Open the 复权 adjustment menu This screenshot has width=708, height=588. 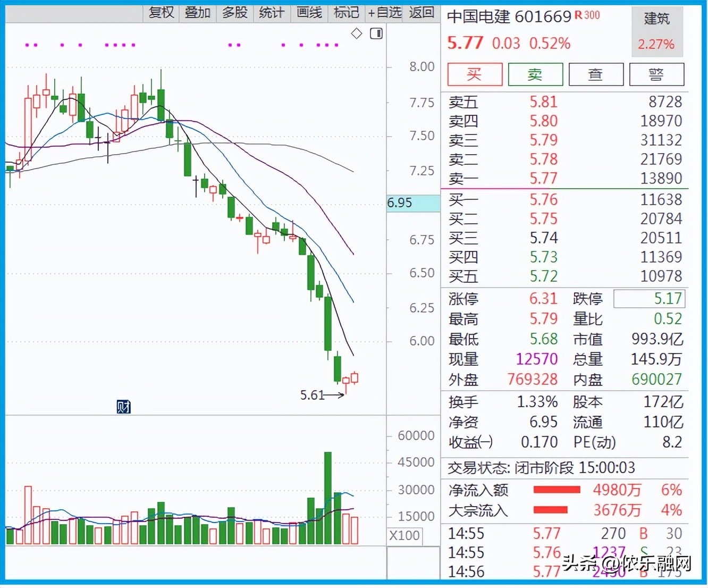point(162,13)
